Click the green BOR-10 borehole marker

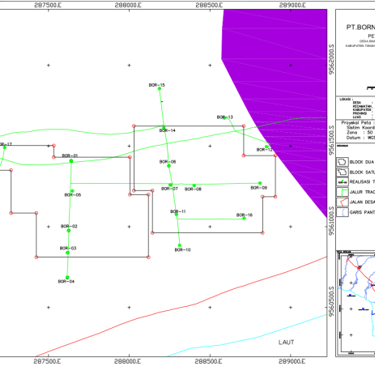(x=179, y=245)
